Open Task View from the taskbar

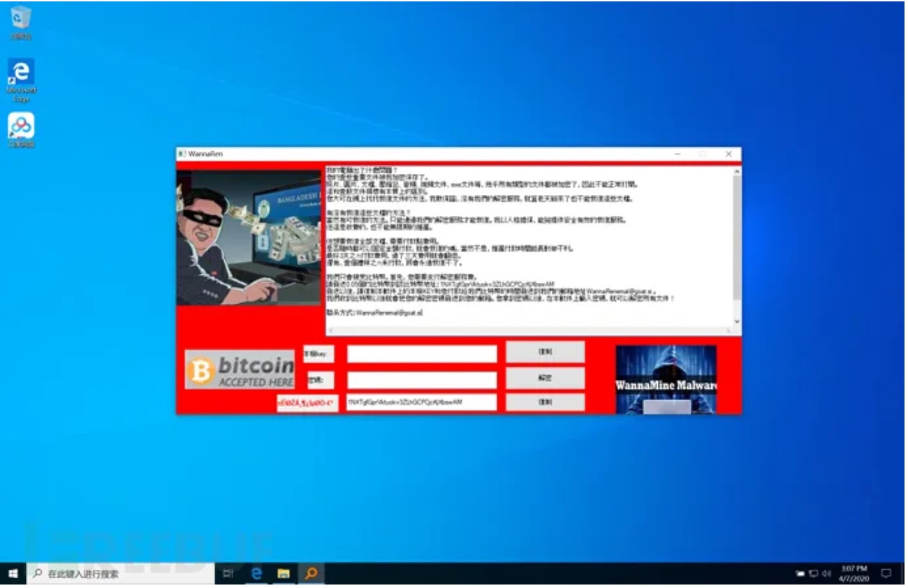pos(228,573)
